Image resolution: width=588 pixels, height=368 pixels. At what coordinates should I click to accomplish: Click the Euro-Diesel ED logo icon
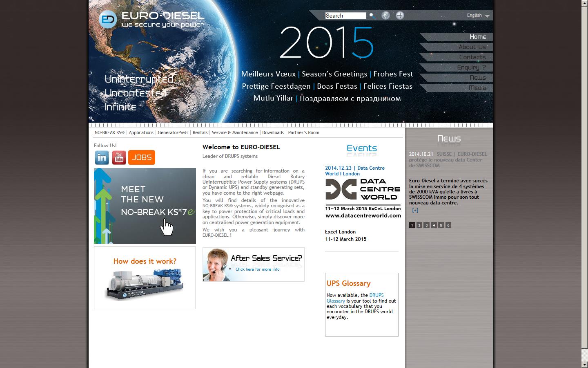click(108, 19)
